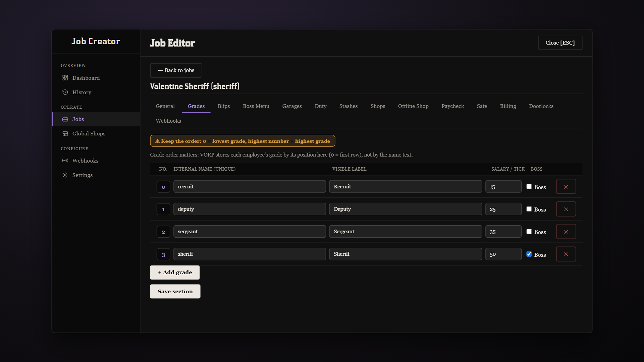Click the Jobs briefcase icon
Screen dimensions: 644x362
[x=65, y=119]
